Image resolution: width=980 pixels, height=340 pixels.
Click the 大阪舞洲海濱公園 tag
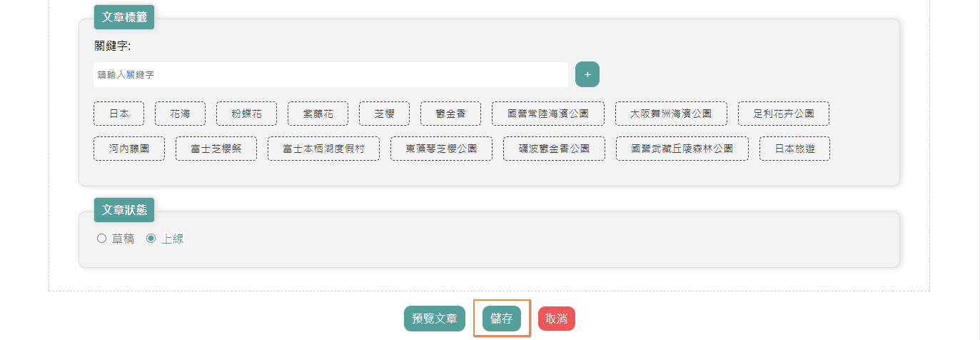(671, 114)
